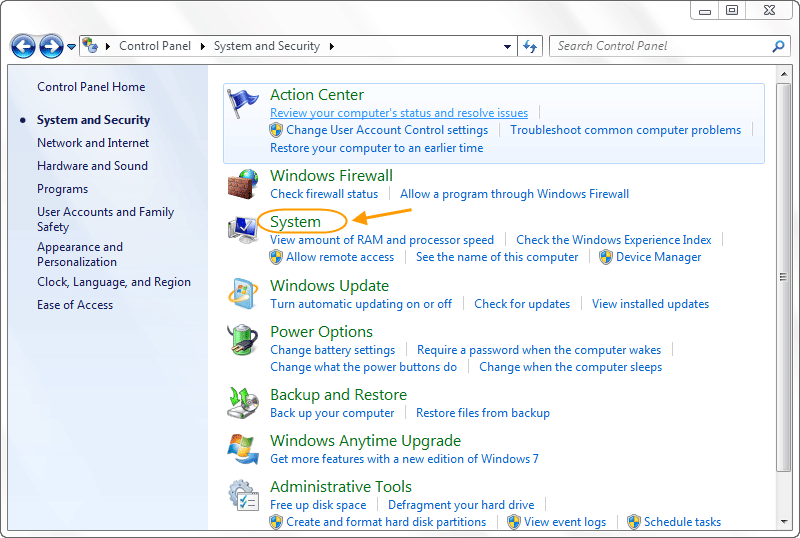
Task: Go back with the Back arrow button
Action: click(x=23, y=46)
